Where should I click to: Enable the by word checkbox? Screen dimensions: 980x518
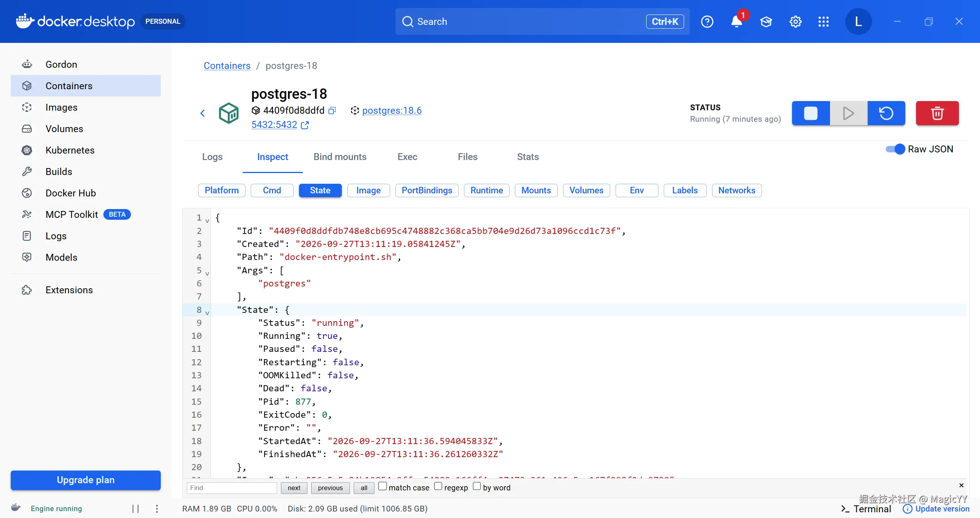coord(477,486)
